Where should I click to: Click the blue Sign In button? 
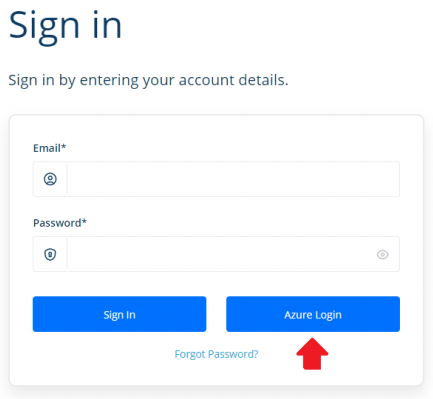(x=119, y=314)
